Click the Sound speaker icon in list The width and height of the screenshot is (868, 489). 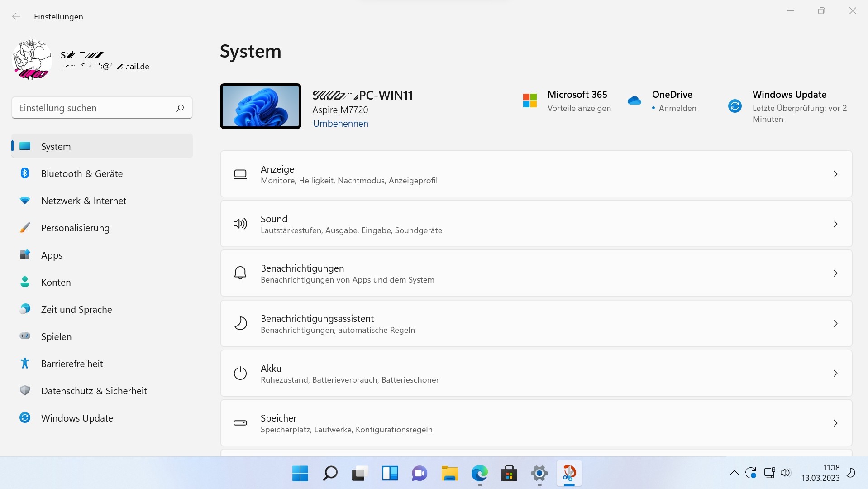pyautogui.click(x=240, y=224)
